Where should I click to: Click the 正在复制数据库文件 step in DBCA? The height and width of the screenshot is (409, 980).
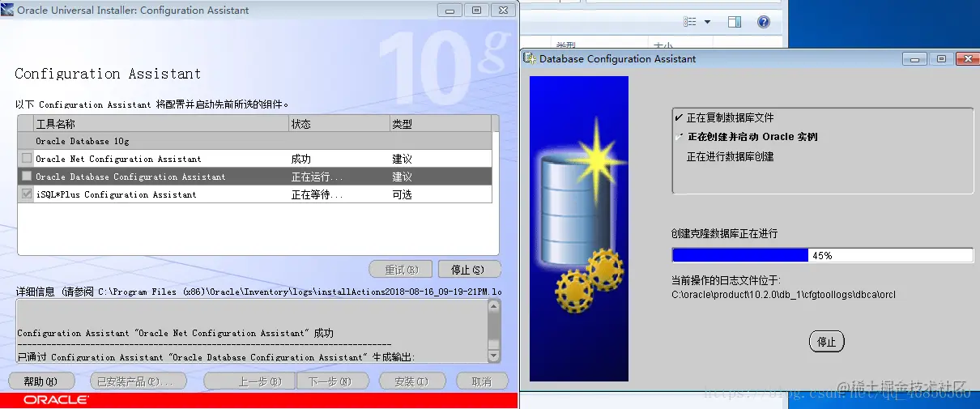pyautogui.click(x=730, y=117)
